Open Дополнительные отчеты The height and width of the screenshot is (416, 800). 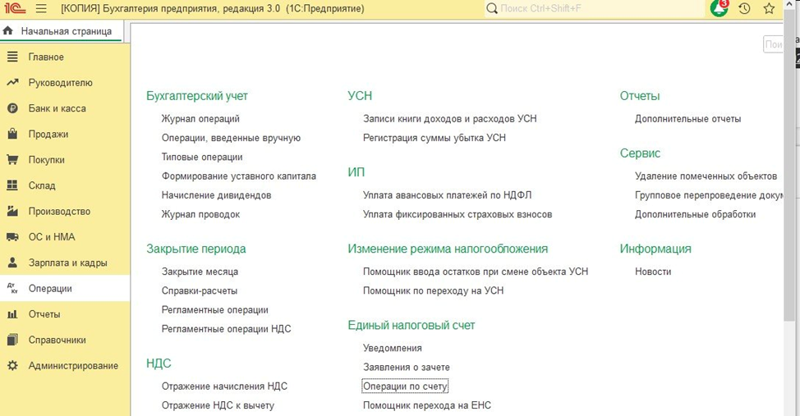coord(688,118)
